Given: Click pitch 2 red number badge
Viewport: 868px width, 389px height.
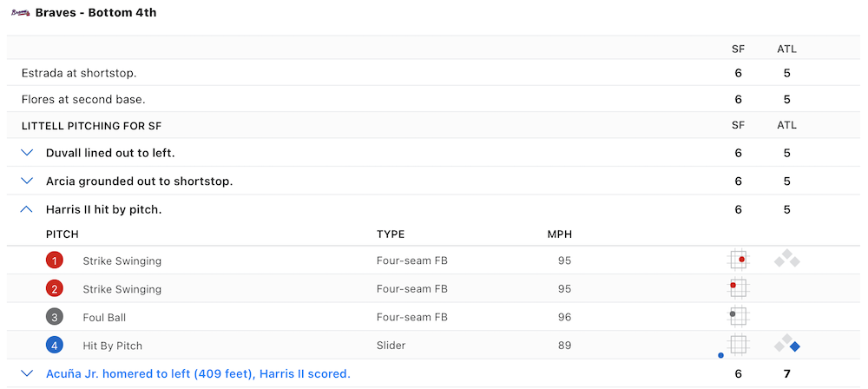Looking at the screenshot, I should pyautogui.click(x=55, y=289).
